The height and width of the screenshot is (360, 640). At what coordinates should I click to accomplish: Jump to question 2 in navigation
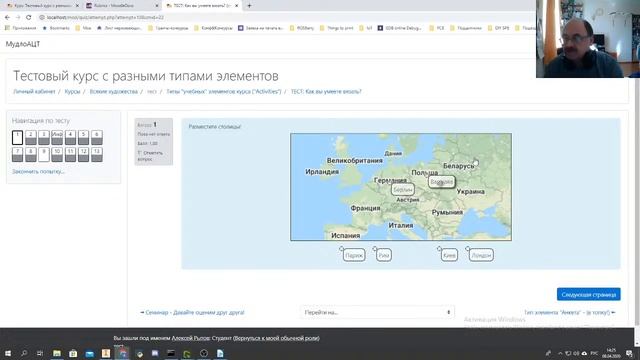click(x=31, y=138)
